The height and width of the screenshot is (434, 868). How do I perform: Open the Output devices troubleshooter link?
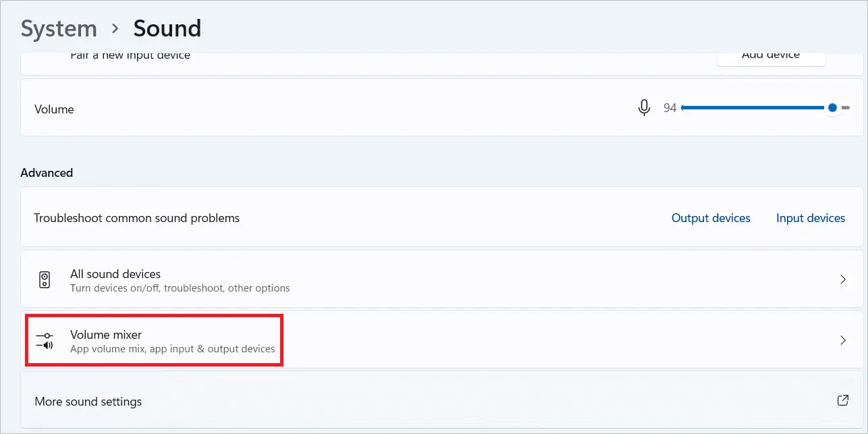711,218
